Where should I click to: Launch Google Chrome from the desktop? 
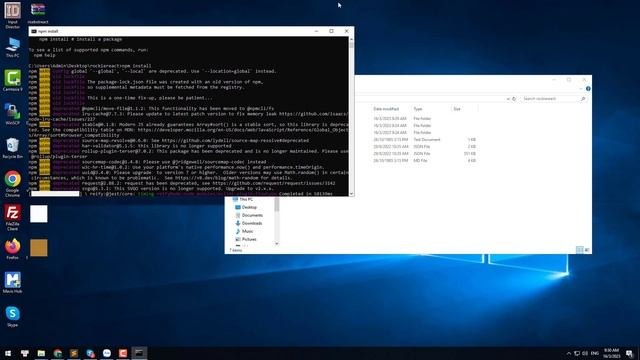tap(12, 184)
